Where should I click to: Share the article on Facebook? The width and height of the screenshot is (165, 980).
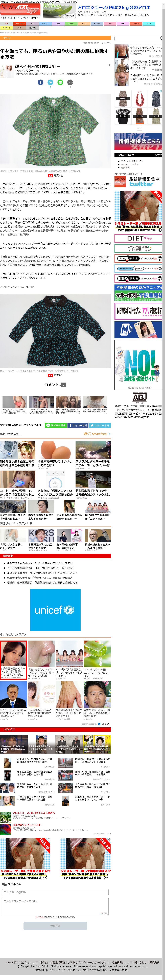(x=40, y=82)
